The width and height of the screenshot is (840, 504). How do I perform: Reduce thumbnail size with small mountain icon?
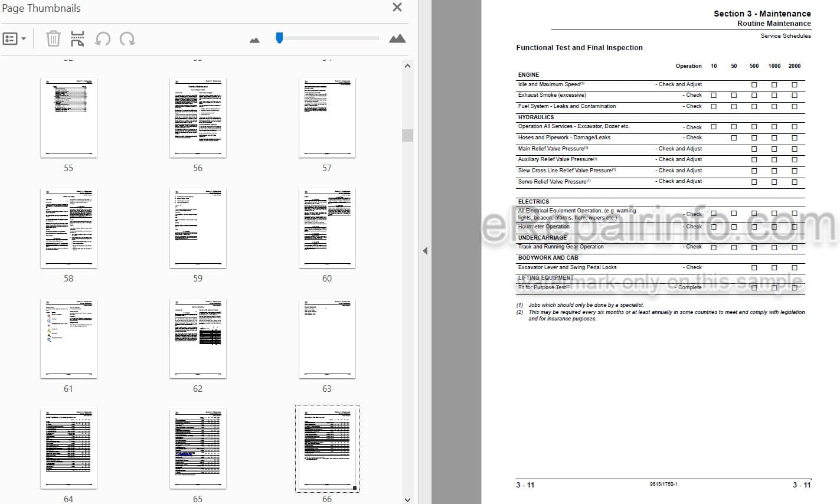click(x=254, y=40)
